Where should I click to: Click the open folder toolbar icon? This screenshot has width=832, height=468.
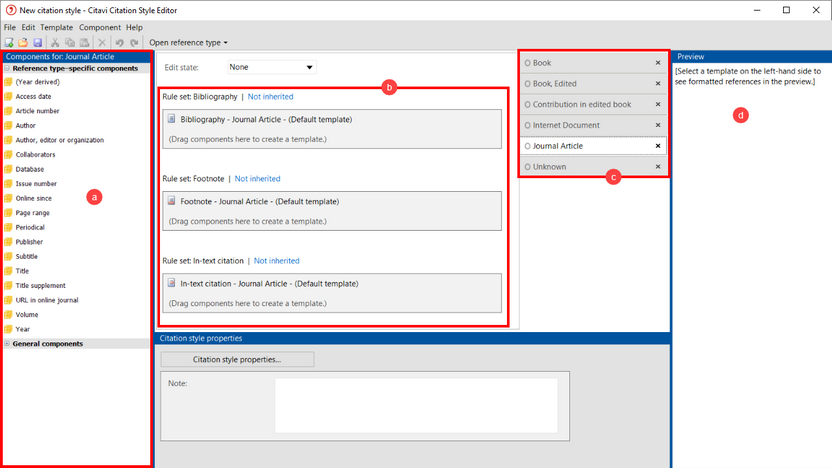[23, 42]
